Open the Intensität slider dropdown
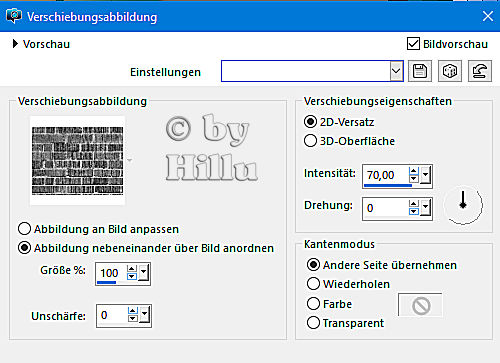This screenshot has height=363, width=500. click(x=425, y=175)
